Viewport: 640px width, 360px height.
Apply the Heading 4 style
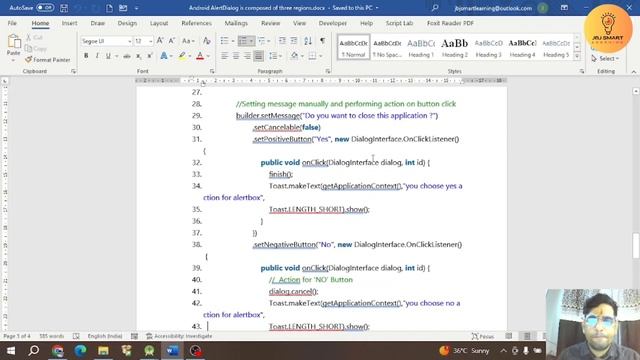click(x=522, y=47)
